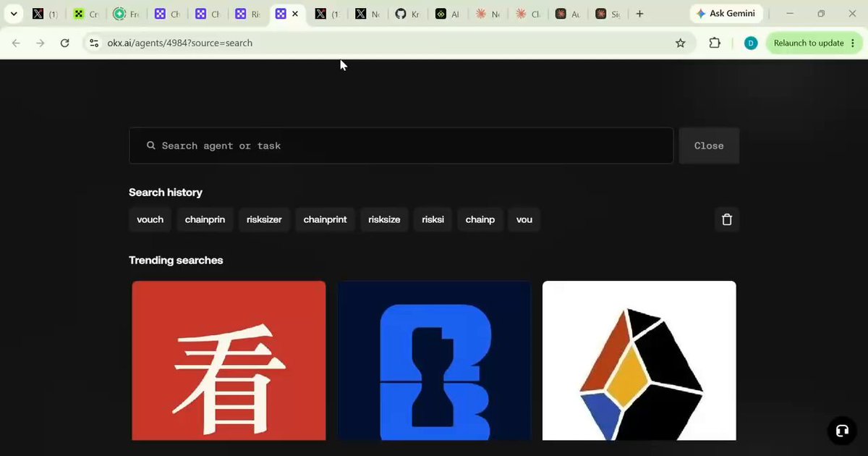The image size is (868, 456).
Task: Open the Chrome profile avatar D
Action: pyautogui.click(x=751, y=43)
